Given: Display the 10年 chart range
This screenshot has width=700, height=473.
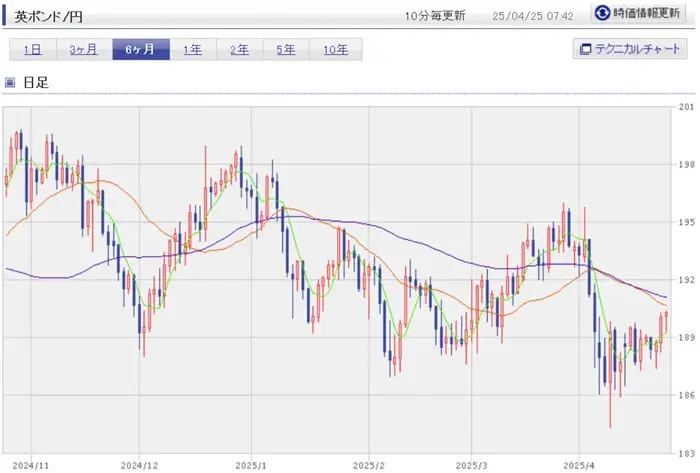Looking at the screenshot, I should coord(335,49).
